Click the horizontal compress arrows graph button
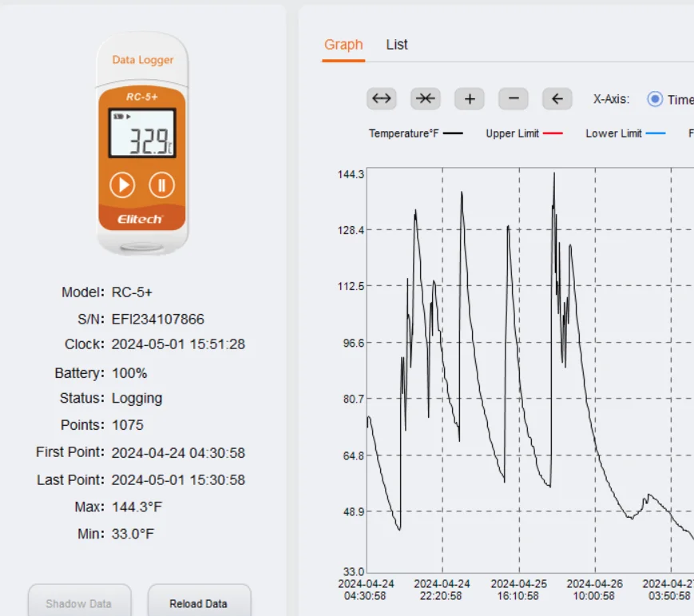The image size is (694, 616). [x=426, y=99]
